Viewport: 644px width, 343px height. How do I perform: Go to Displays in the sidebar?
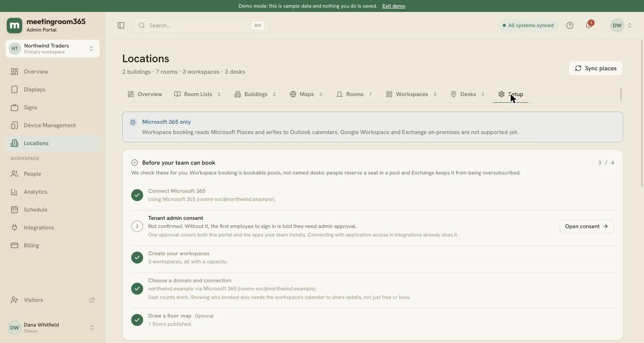53,89
